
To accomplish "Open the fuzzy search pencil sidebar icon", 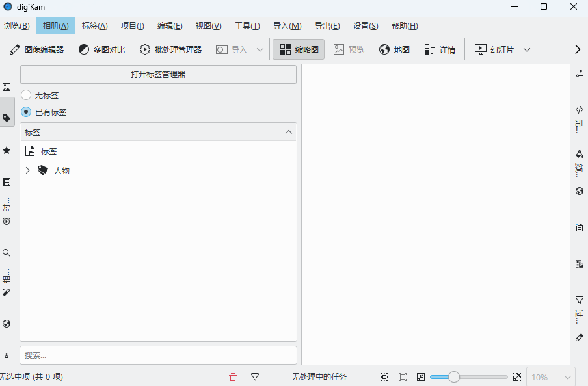I will [x=7, y=292].
